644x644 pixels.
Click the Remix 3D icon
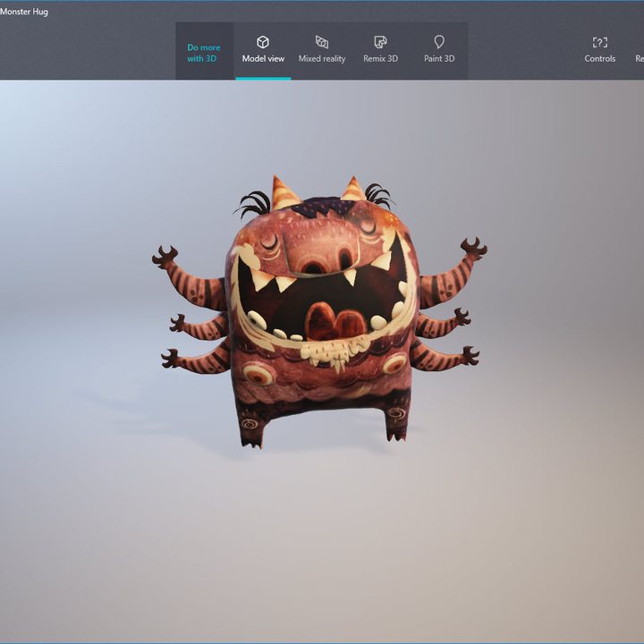coord(380,42)
